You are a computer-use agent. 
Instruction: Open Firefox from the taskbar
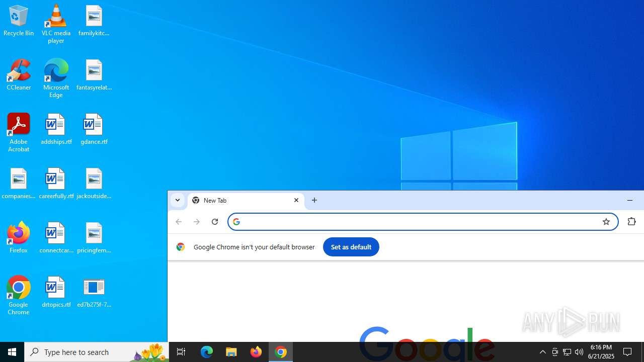click(256, 352)
